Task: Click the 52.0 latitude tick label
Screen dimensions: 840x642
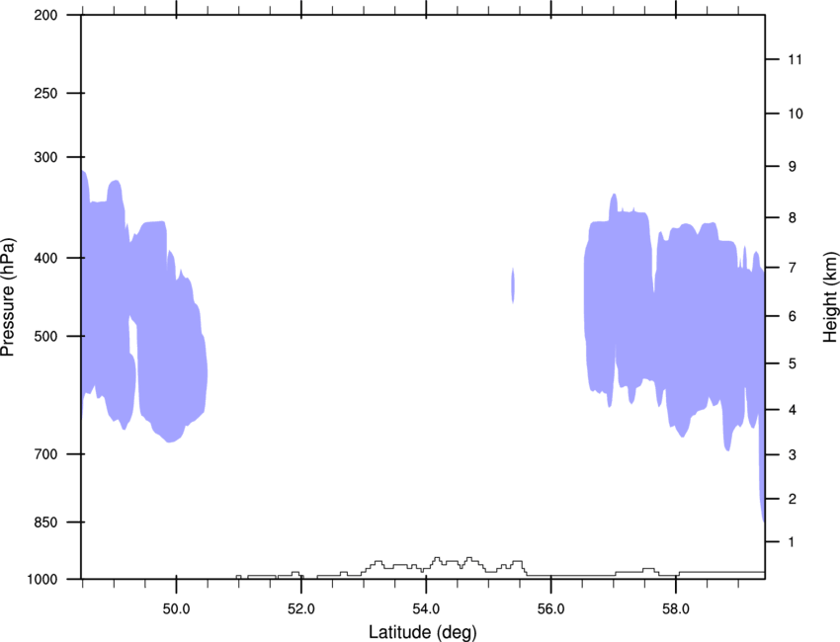Action: point(301,608)
